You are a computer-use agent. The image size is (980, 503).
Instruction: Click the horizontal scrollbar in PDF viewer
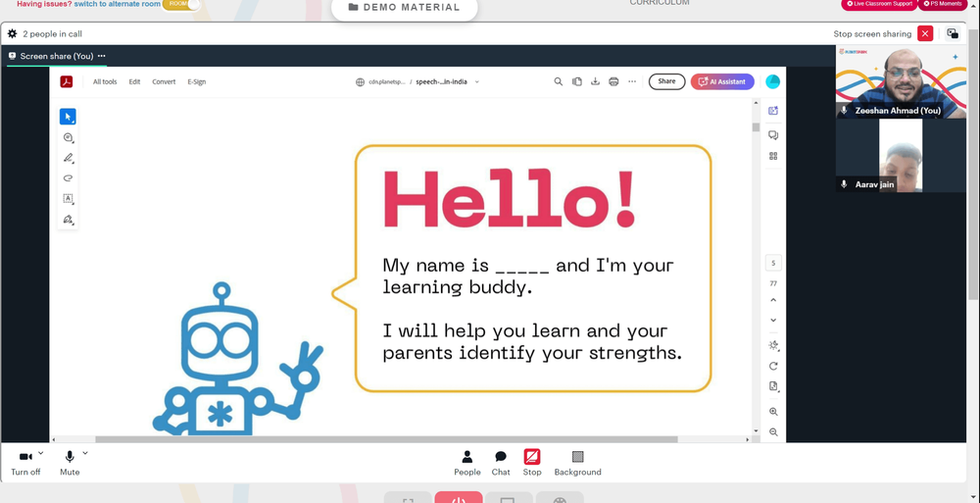386,439
